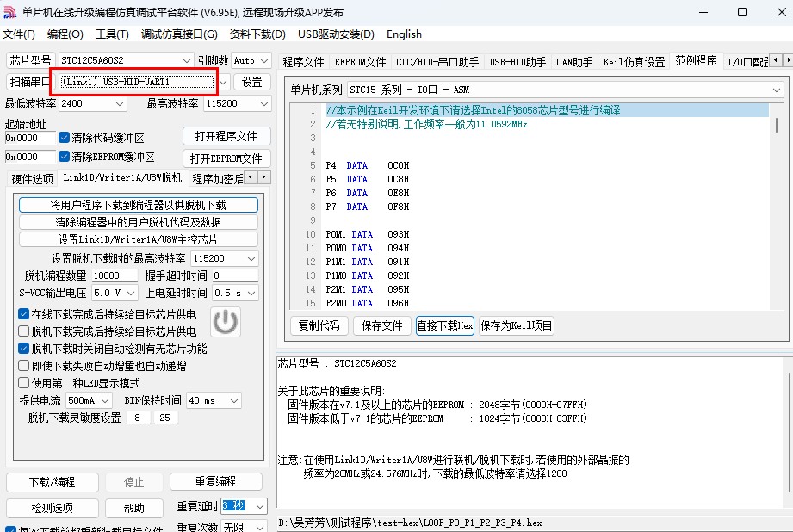This screenshot has height=532, width=793.
Task: Expand the 扫描串口 port dropdown arrow
Action: pyautogui.click(x=224, y=82)
